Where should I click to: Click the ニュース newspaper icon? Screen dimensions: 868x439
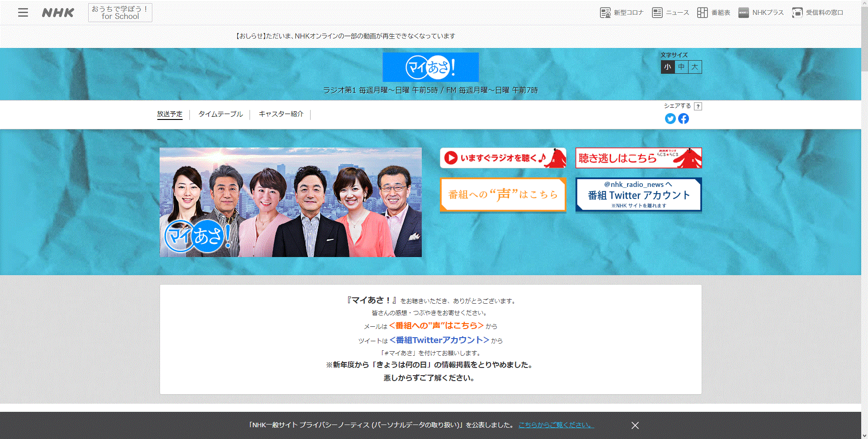(657, 13)
